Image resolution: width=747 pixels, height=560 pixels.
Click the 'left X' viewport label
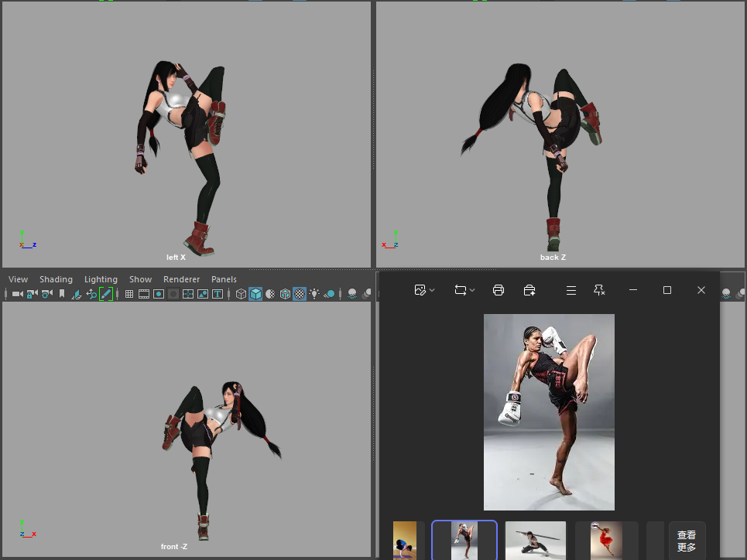coord(176,257)
